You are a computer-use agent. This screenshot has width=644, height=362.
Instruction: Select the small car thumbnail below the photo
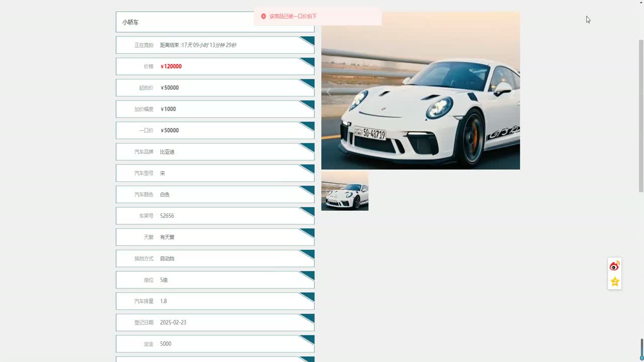(x=345, y=191)
